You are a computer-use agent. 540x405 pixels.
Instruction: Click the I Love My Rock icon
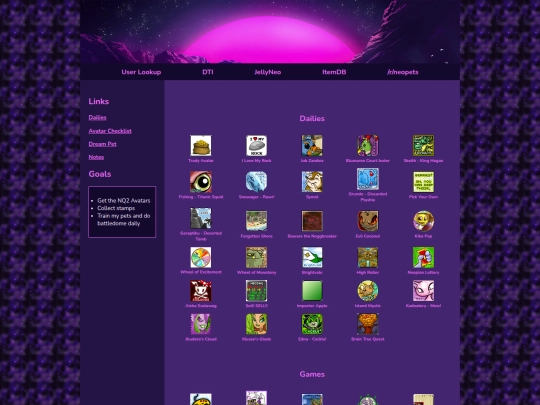coord(257,145)
